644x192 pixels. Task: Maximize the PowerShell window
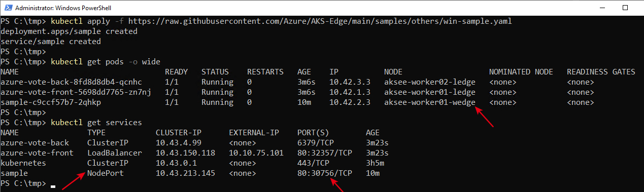[625, 8]
